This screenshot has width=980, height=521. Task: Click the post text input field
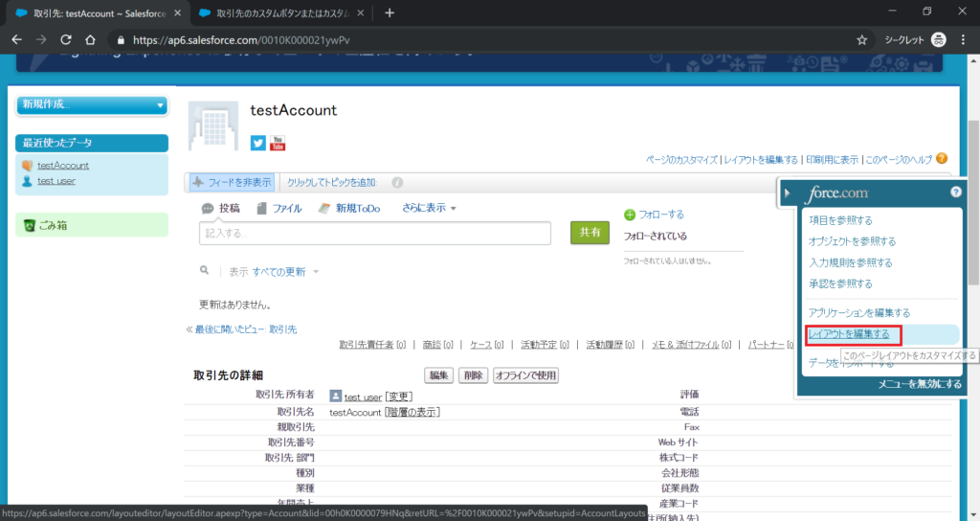374,233
